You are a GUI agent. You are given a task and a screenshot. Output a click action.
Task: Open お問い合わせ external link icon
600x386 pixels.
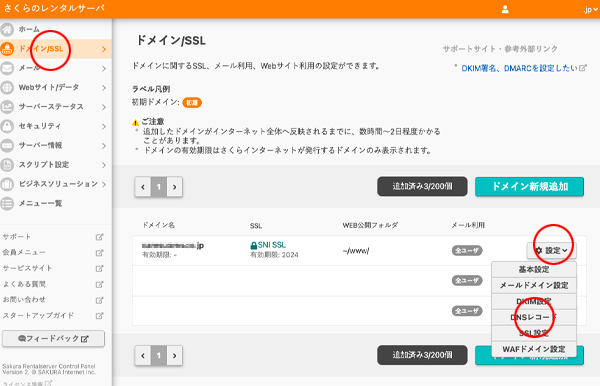pyautogui.click(x=99, y=300)
